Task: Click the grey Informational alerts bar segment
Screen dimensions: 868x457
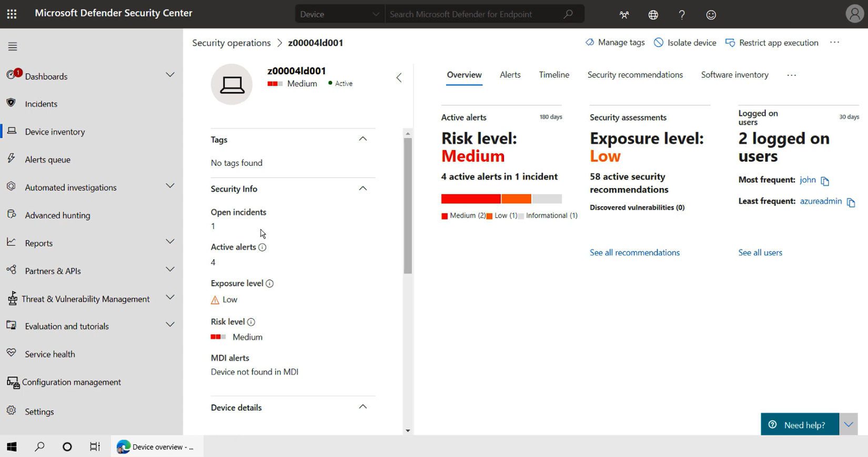Action: 547,198
